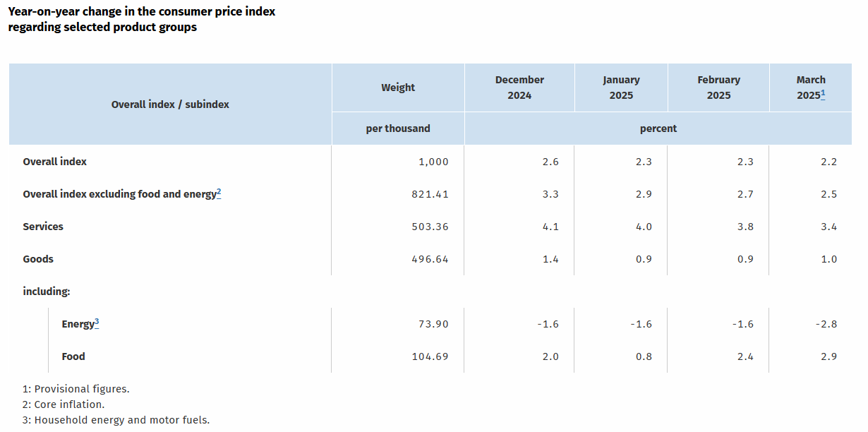Select the 'Goods' row label
Image resolution: width=868 pixels, height=432 pixels.
[x=38, y=259]
